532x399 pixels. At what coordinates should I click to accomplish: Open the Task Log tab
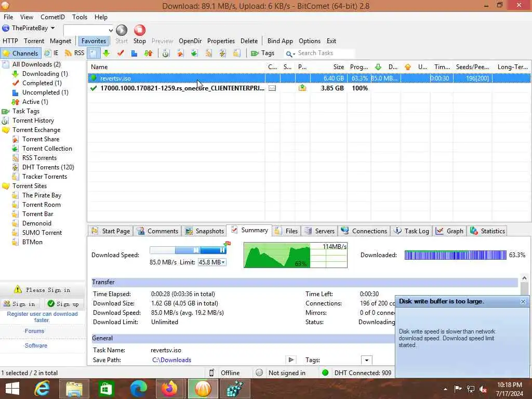tap(411, 231)
